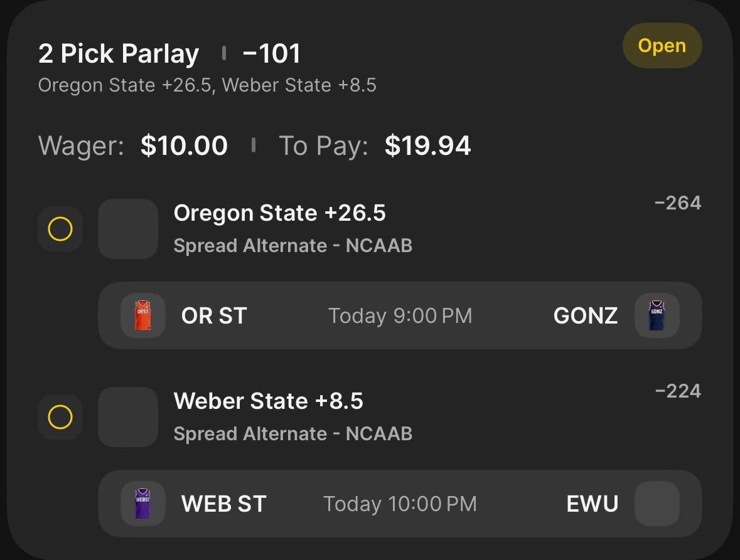Click the Wager $10.00 amount

pos(184,145)
